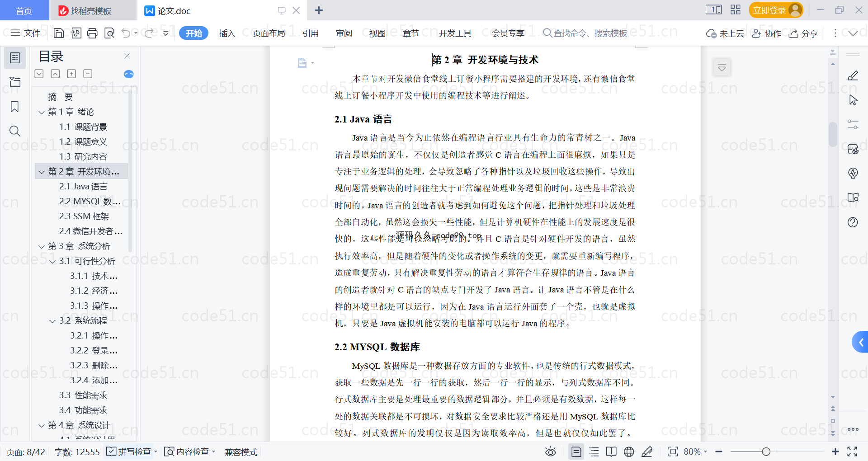Click the eye protection mode icon

(x=550, y=452)
